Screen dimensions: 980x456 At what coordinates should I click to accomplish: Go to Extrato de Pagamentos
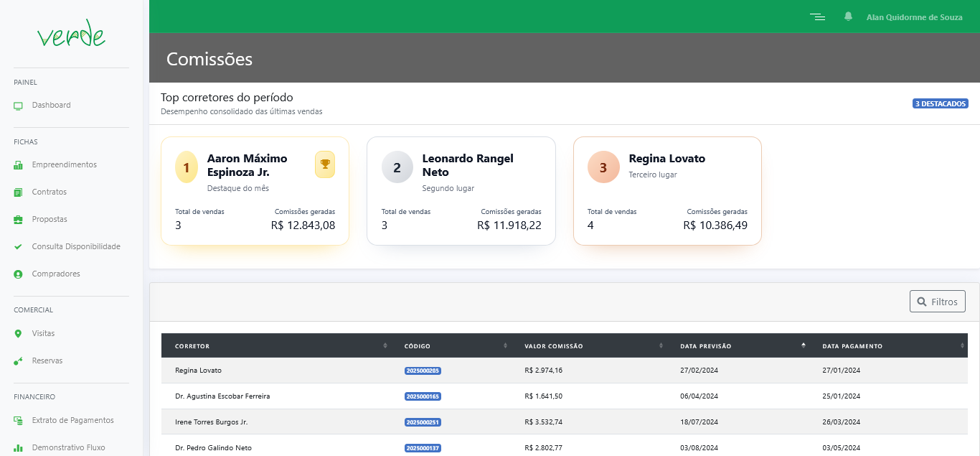(72, 421)
